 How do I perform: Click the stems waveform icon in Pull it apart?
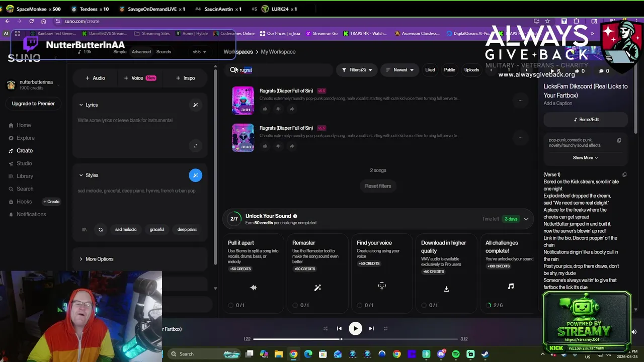click(x=253, y=288)
